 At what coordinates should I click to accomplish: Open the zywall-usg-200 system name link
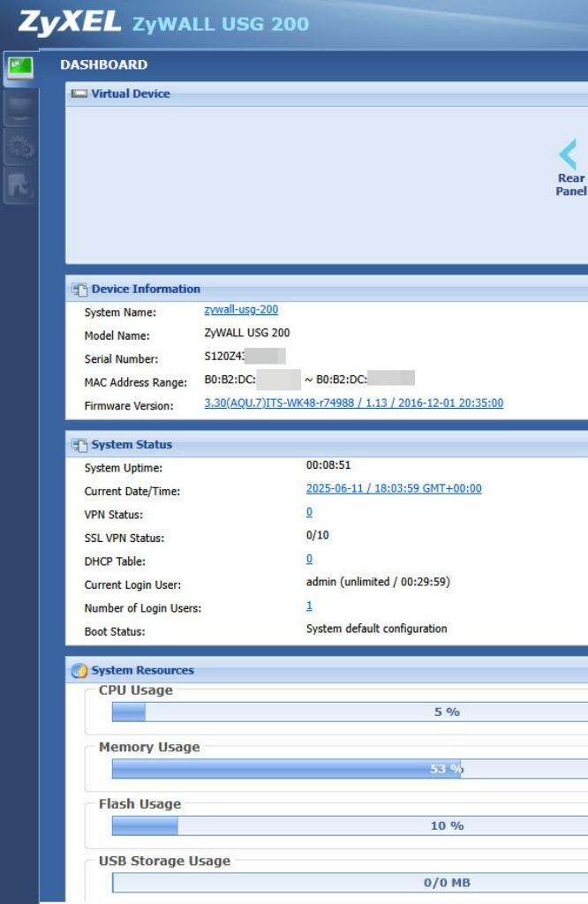point(241,310)
